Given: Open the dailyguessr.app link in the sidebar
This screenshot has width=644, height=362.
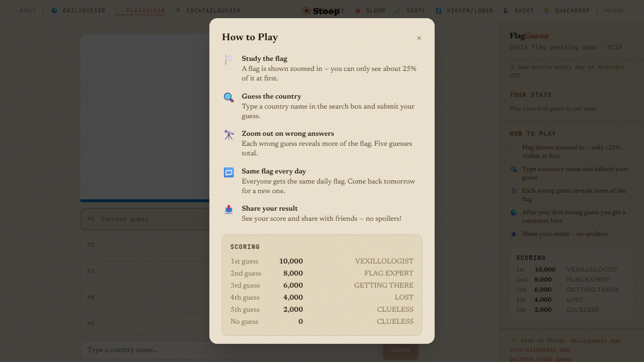Looking at the screenshot, I should click(595, 340).
